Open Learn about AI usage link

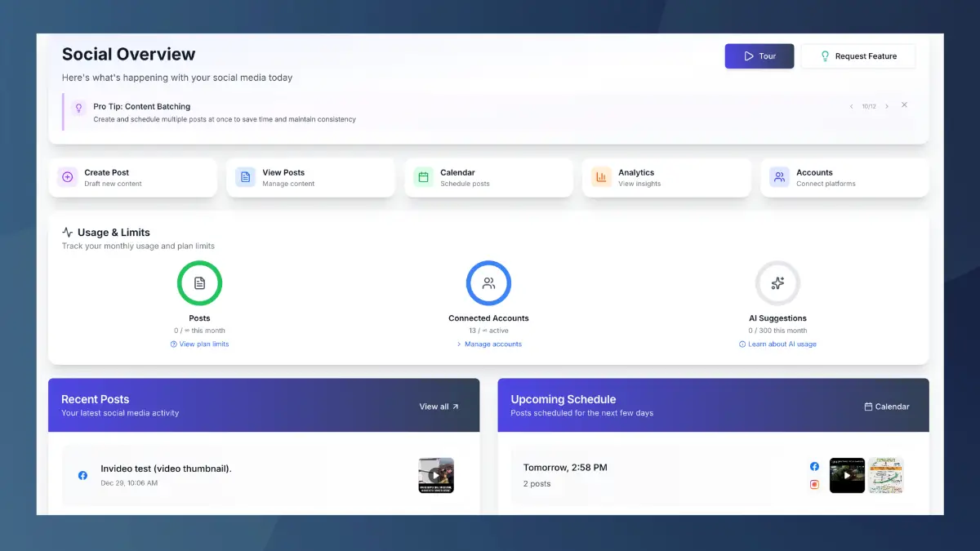[777, 344]
